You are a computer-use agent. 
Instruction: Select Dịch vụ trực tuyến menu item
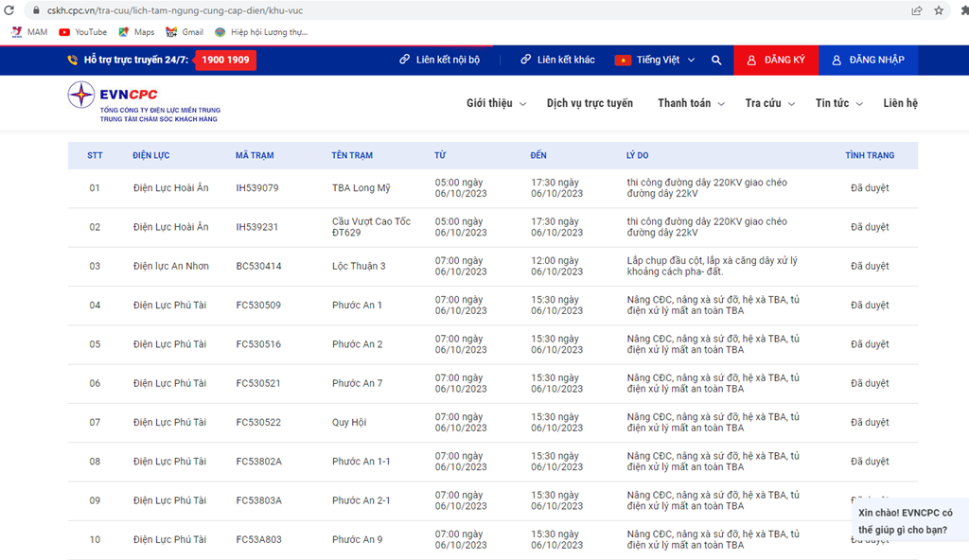(590, 103)
